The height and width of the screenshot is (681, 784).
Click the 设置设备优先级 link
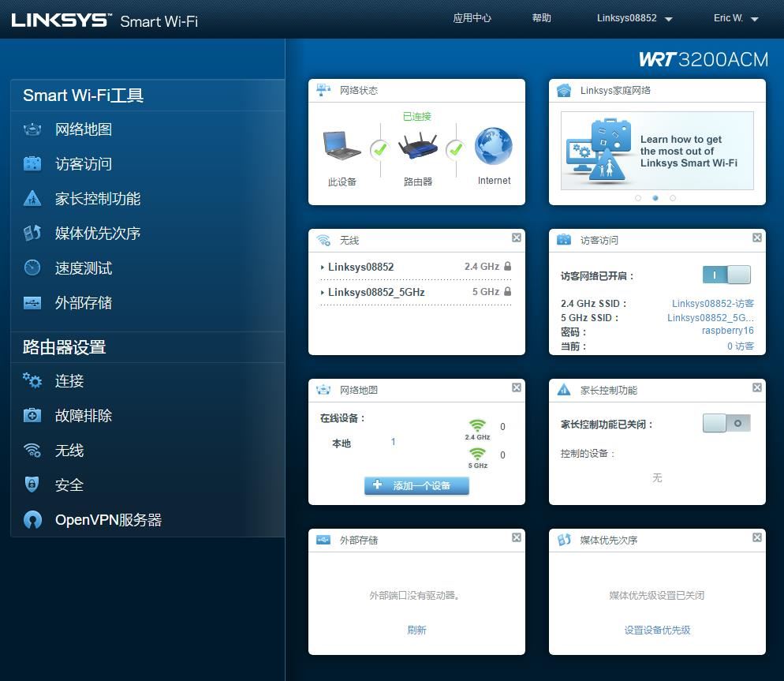click(x=657, y=630)
